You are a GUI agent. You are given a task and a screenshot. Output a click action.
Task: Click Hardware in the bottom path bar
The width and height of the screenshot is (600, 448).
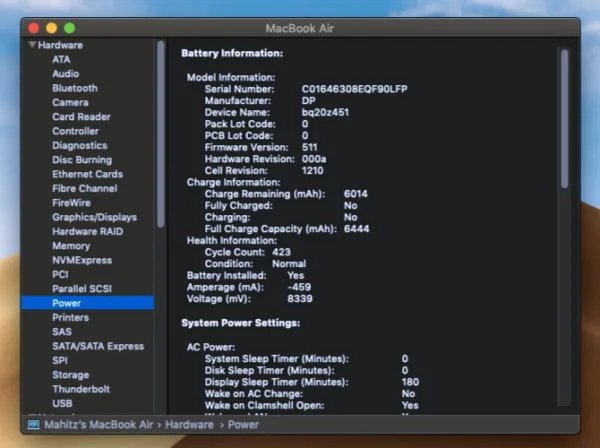[189, 425]
